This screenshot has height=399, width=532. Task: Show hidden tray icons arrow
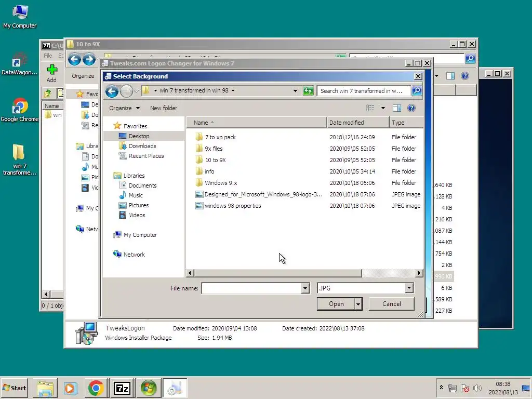(x=441, y=388)
